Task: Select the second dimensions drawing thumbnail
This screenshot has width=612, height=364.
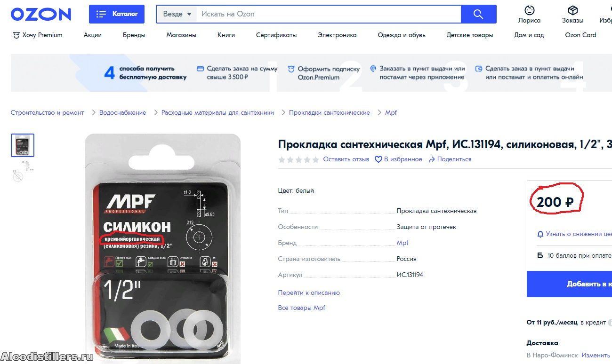Action: (x=23, y=172)
